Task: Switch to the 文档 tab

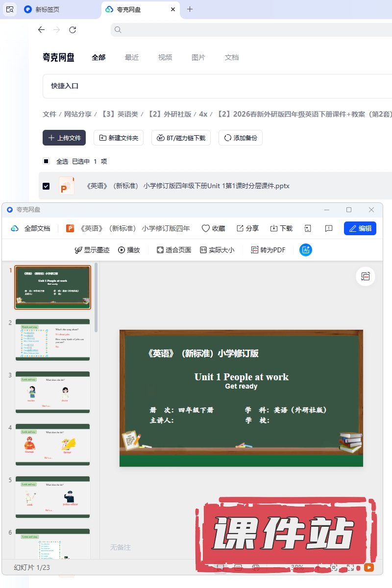Action: click(x=232, y=57)
